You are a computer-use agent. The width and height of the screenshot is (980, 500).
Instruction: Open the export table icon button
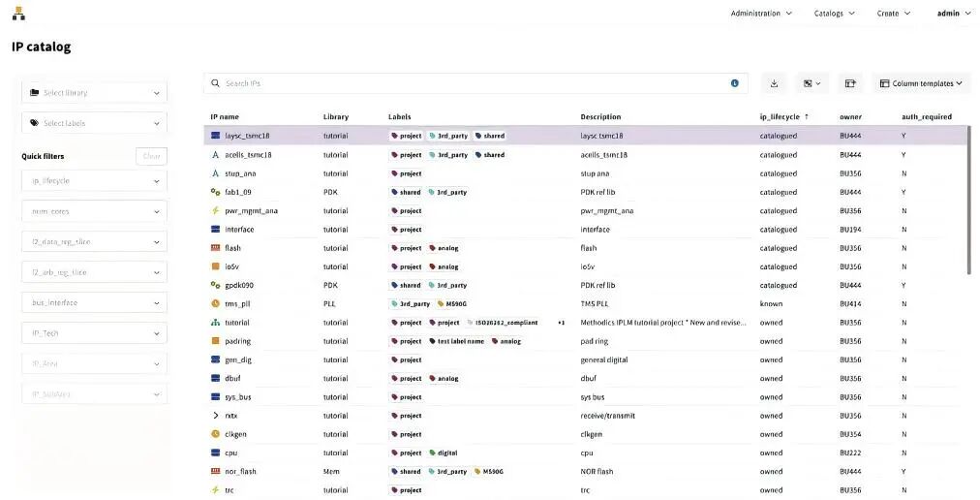click(850, 83)
